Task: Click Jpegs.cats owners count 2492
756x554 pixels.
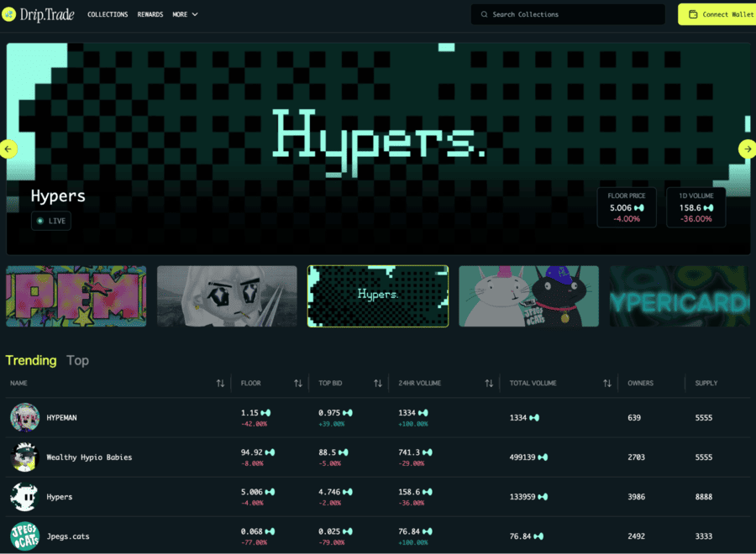Action: 636,536
